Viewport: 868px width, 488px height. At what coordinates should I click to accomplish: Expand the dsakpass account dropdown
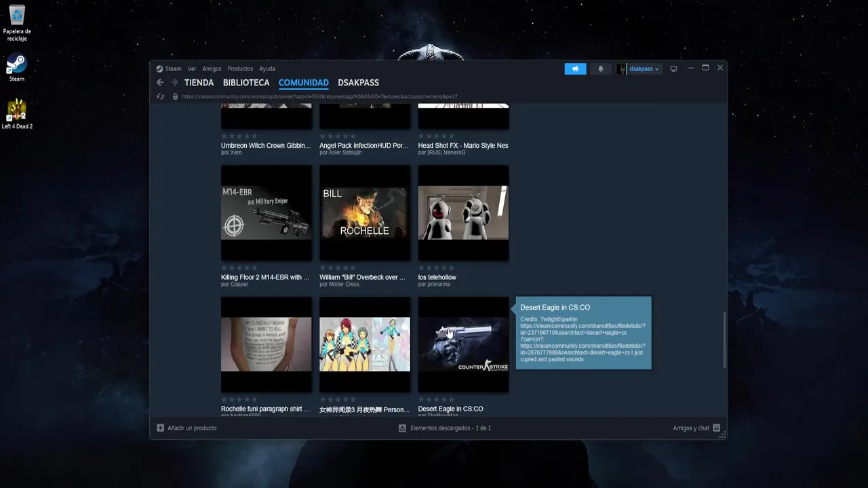[644, 68]
